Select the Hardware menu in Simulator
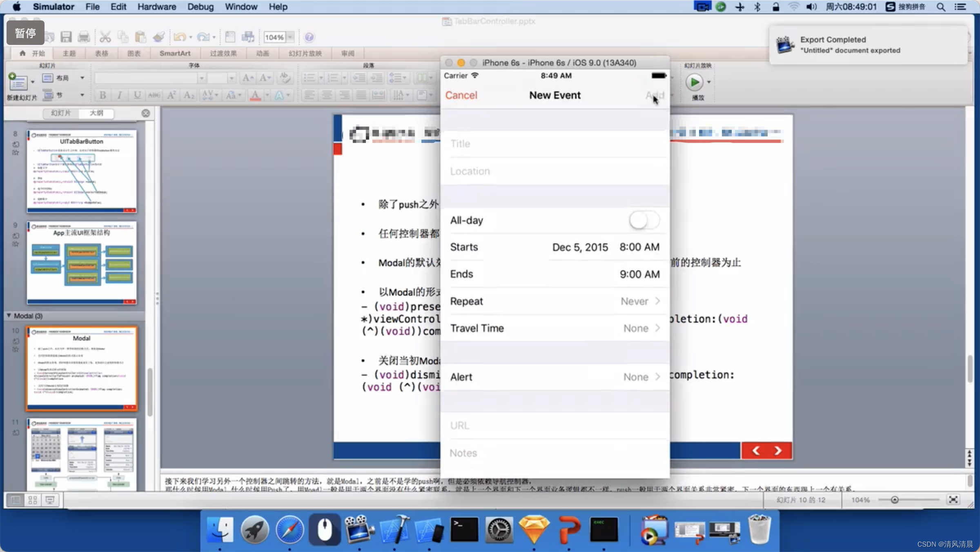 pos(155,7)
